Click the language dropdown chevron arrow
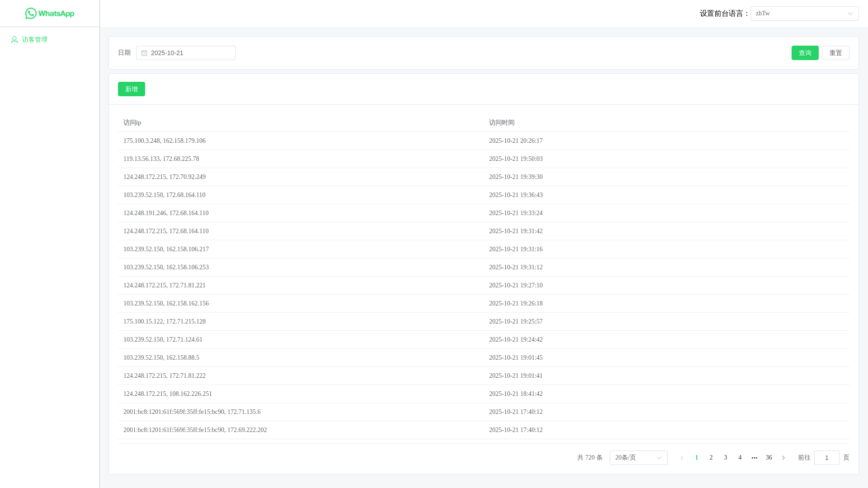 click(x=850, y=14)
